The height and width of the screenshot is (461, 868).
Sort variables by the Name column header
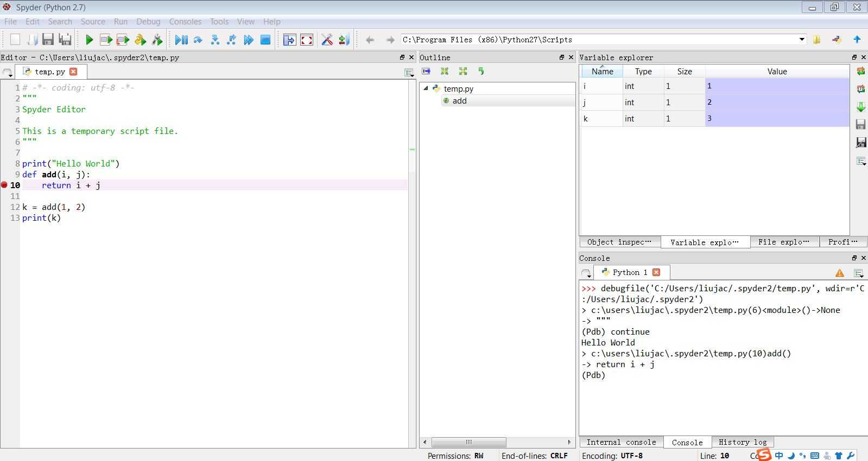pos(602,72)
